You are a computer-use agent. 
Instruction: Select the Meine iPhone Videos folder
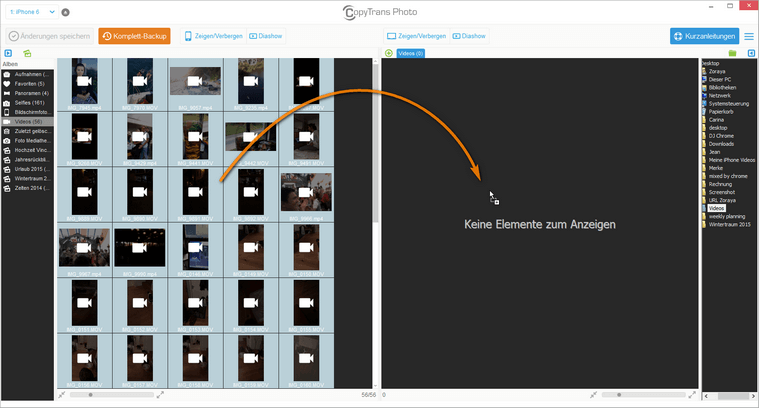pos(731,160)
